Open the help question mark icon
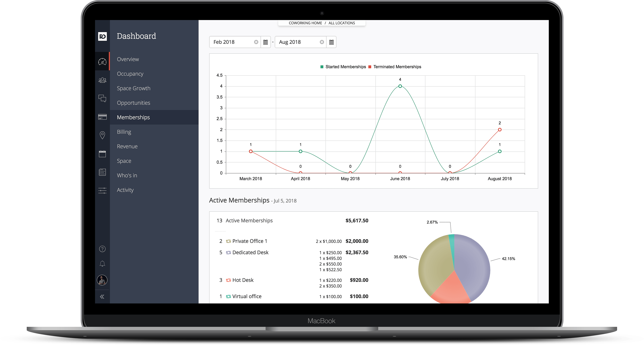This screenshot has width=644, height=345. [102, 249]
